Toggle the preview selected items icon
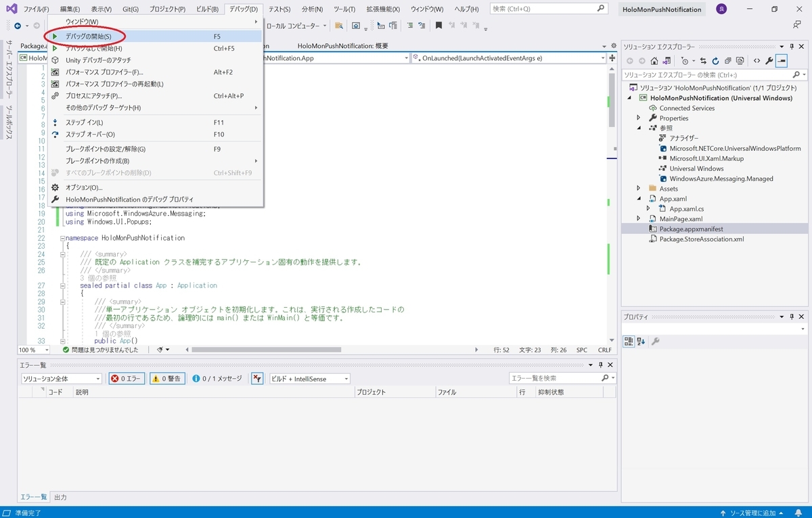The width and height of the screenshot is (812, 518). tap(782, 61)
